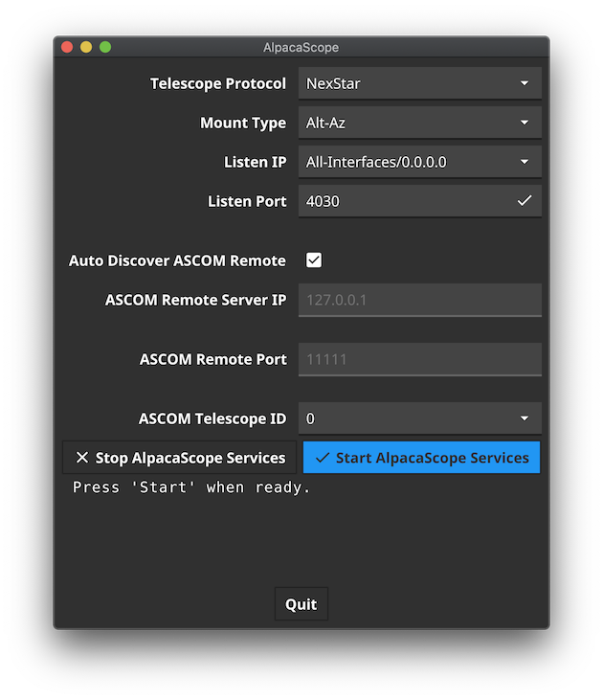The width and height of the screenshot is (603, 700).
Task: Close the AlpacaScope window with the red button
Action: coord(67,47)
